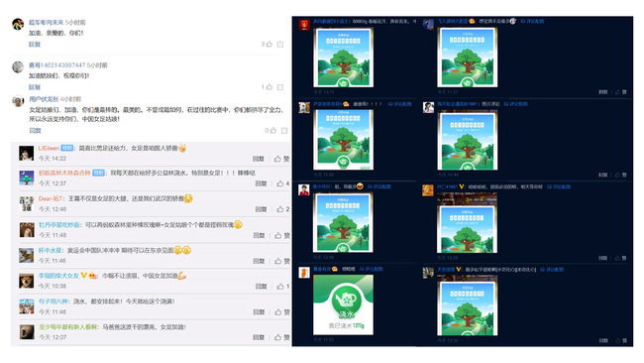This screenshot has height=363, width=644.
Task: Select the timestamp 今天 14:22
Action: pos(53,159)
